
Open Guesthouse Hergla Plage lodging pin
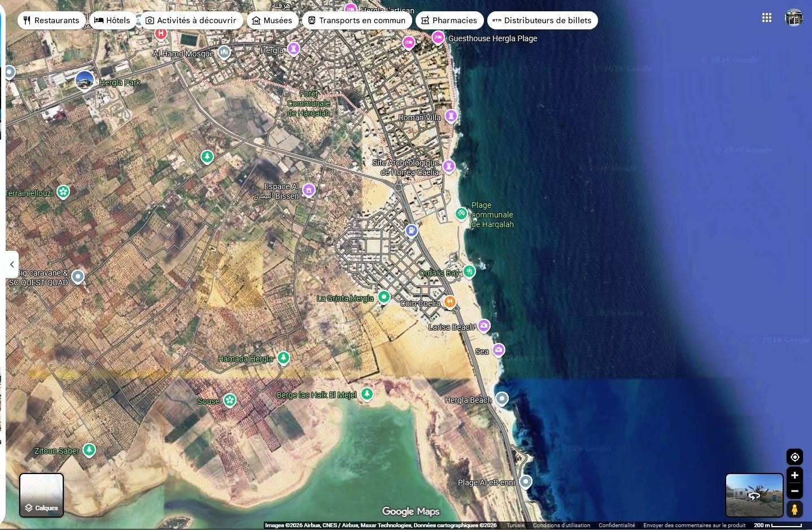click(438, 38)
